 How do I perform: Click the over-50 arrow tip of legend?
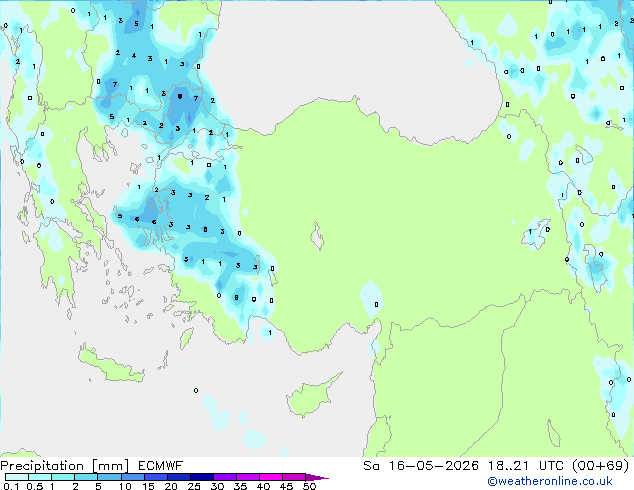[317, 477]
